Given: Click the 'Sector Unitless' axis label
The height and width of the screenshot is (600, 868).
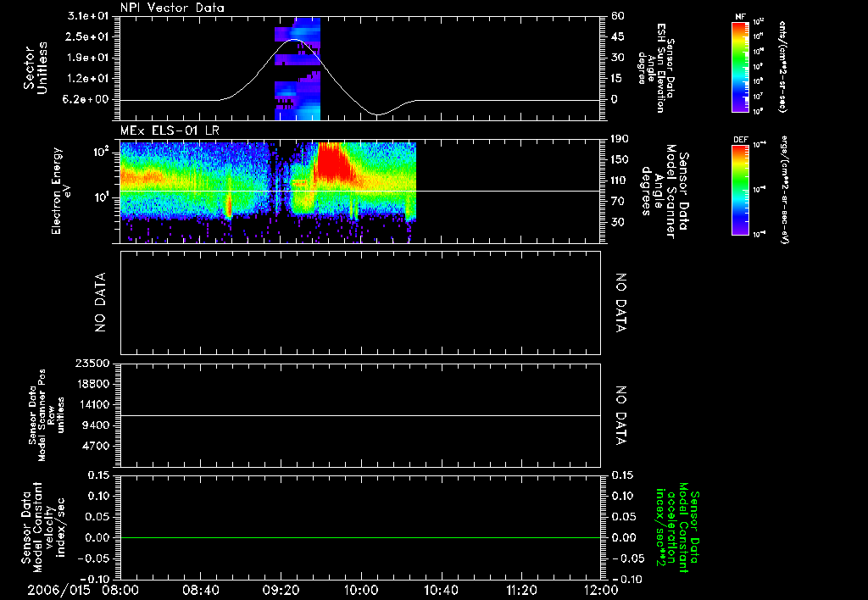Looking at the screenshot, I should [36, 68].
